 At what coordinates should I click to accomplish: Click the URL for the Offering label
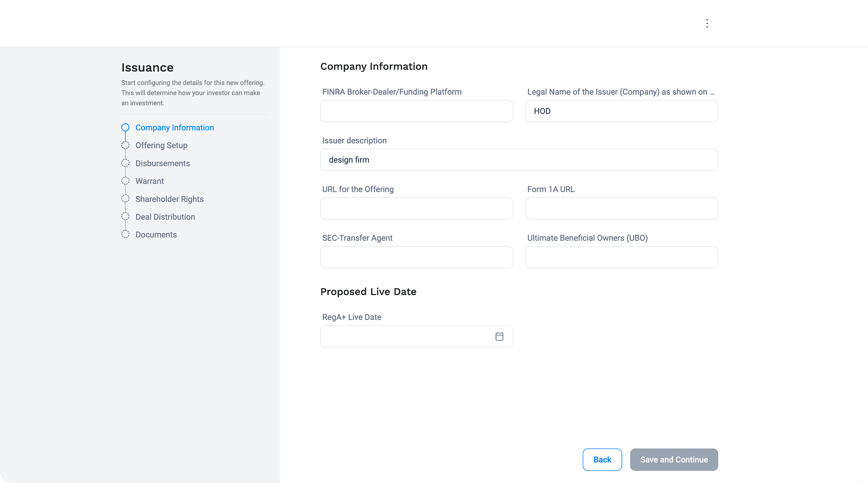point(358,189)
